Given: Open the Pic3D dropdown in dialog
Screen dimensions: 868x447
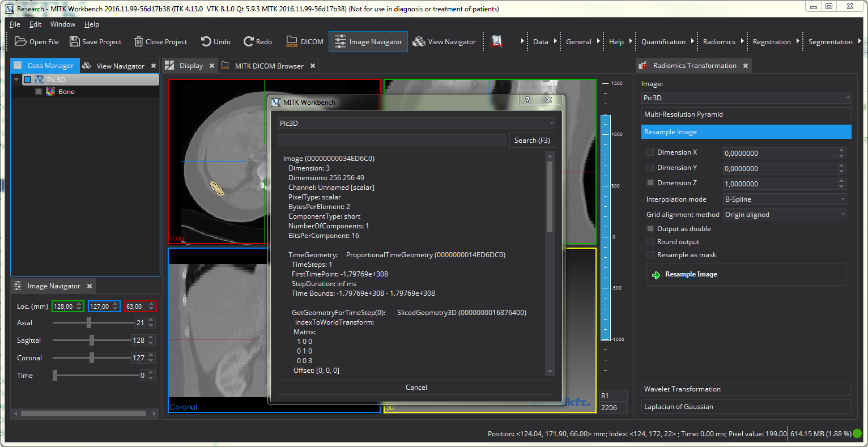Looking at the screenshot, I should [416, 124].
